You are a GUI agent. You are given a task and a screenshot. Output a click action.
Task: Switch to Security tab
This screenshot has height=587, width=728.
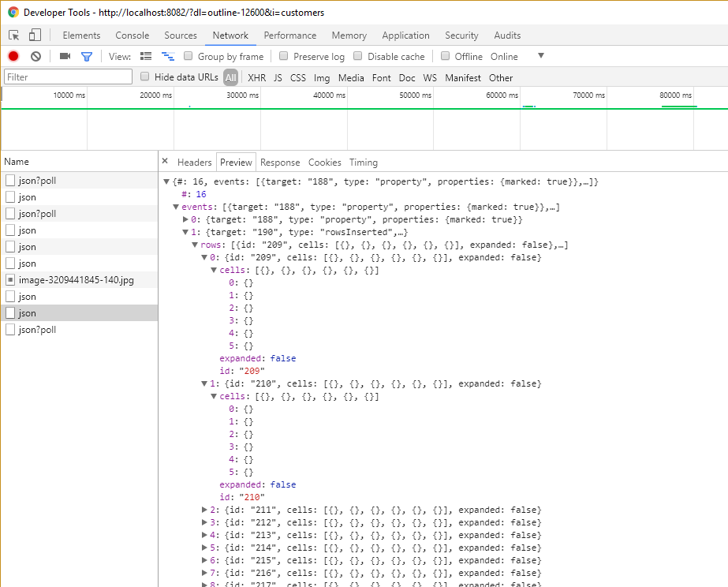tap(461, 36)
